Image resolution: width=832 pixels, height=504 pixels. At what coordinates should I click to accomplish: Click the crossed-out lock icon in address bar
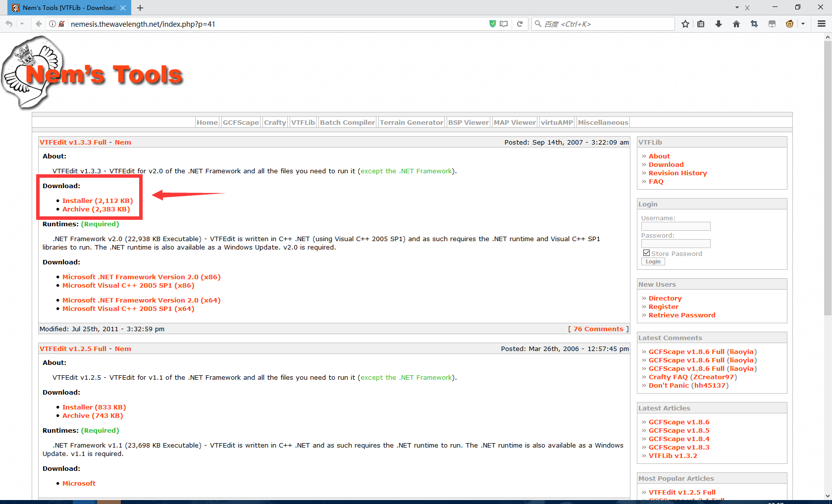tap(61, 24)
